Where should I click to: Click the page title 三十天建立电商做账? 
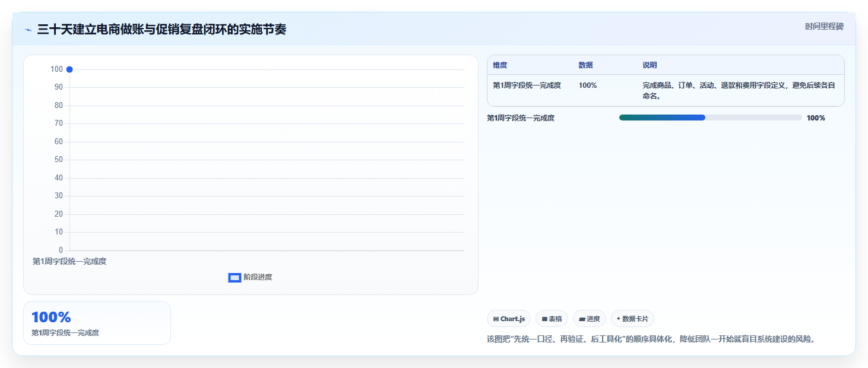point(161,30)
